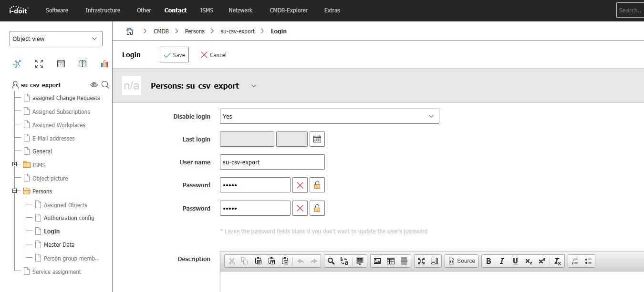Open the Object view selector
The image size is (644, 292).
tap(55, 38)
